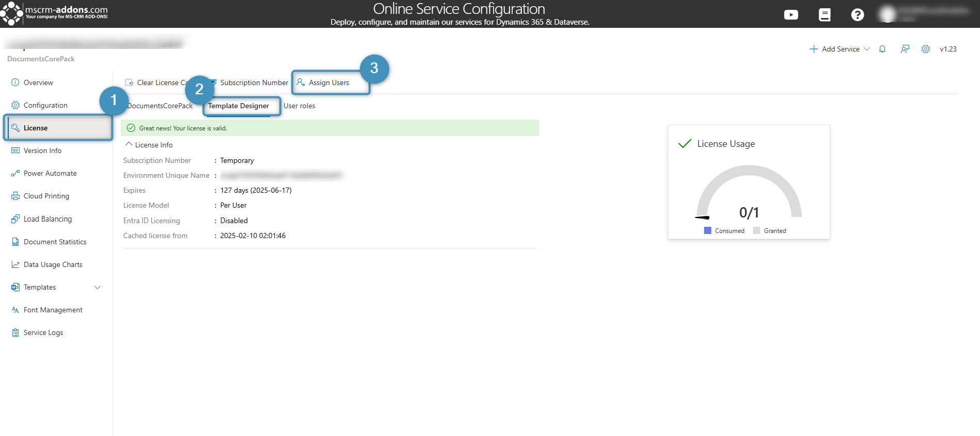The height and width of the screenshot is (436, 980).
Task: Click the Service Logs clipboard icon
Action: [x=15, y=332]
